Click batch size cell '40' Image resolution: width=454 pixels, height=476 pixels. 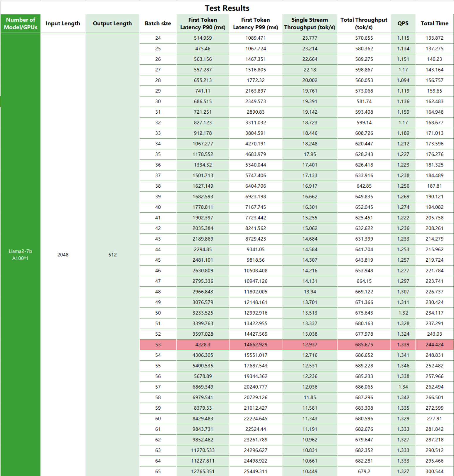tap(158, 207)
